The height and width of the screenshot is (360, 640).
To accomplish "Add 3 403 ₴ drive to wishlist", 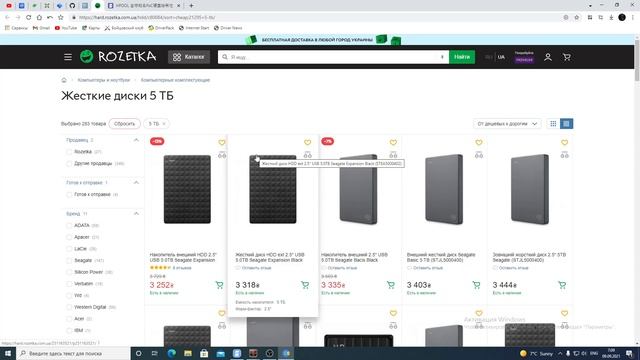I will (x=479, y=142).
